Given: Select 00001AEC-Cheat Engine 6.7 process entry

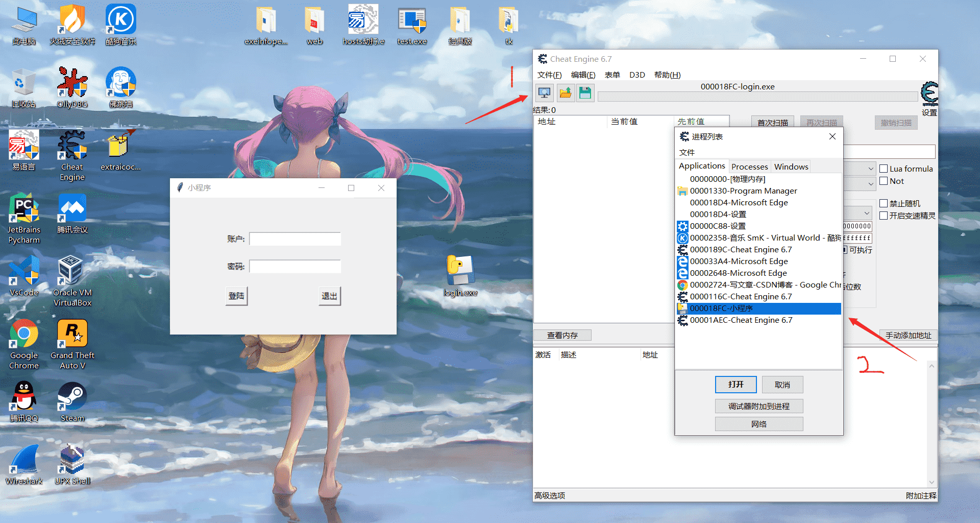Looking at the screenshot, I should point(758,320).
